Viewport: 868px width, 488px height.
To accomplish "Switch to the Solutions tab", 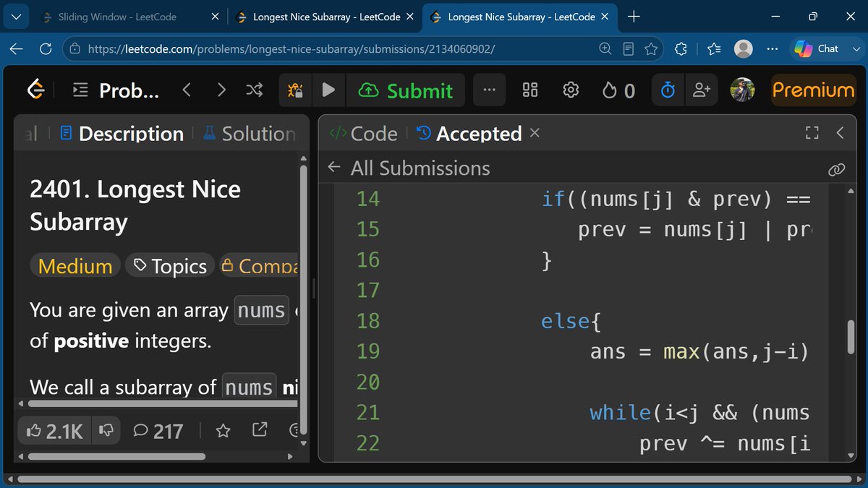I will [249, 134].
